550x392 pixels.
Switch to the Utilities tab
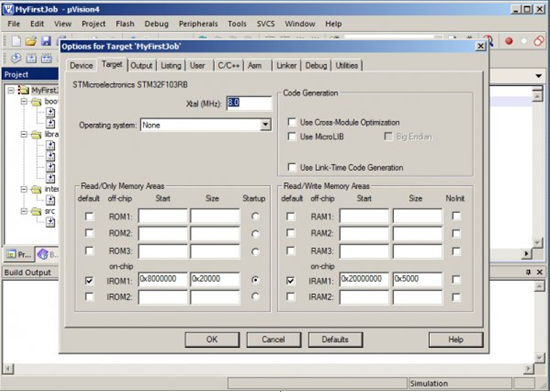[x=347, y=66]
